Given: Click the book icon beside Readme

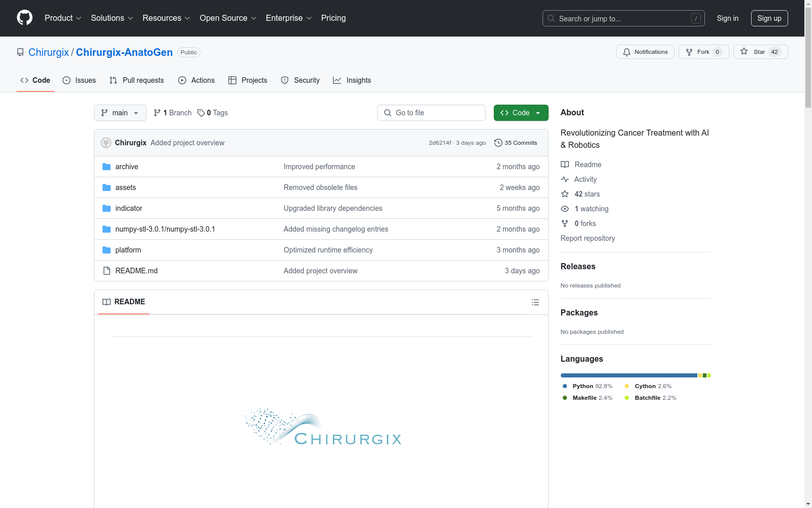Looking at the screenshot, I should pyautogui.click(x=565, y=165).
